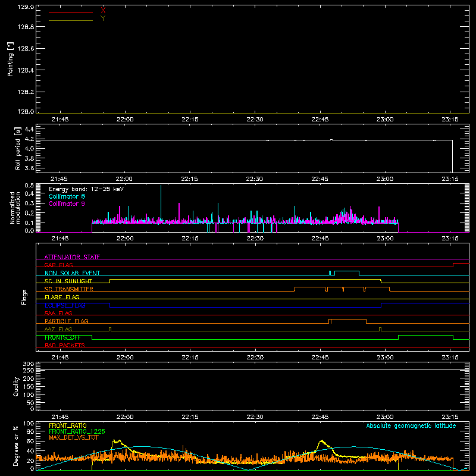This screenshot has width=476, height=476.
Task: Click the 23:00 label under Flags plot
Action: pyautogui.click(x=385, y=358)
